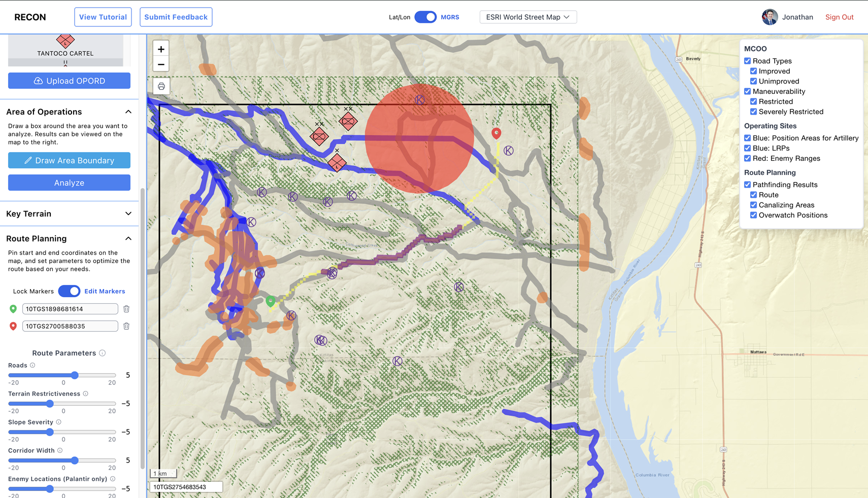This screenshot has height=498, width=868.
Task: Adjust the Enemy Locations slider handle
Action: [x=50, y=489]
